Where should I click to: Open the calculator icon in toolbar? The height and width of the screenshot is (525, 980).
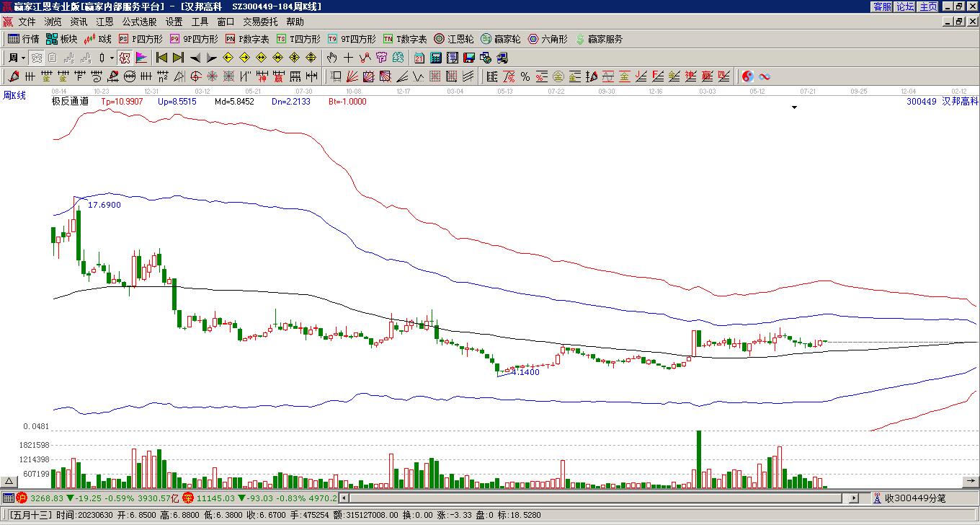436,58
